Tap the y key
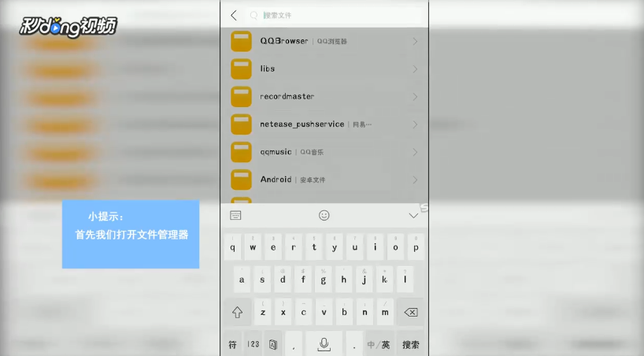Viewport: 644px width, 356px height. coord(335,247)
